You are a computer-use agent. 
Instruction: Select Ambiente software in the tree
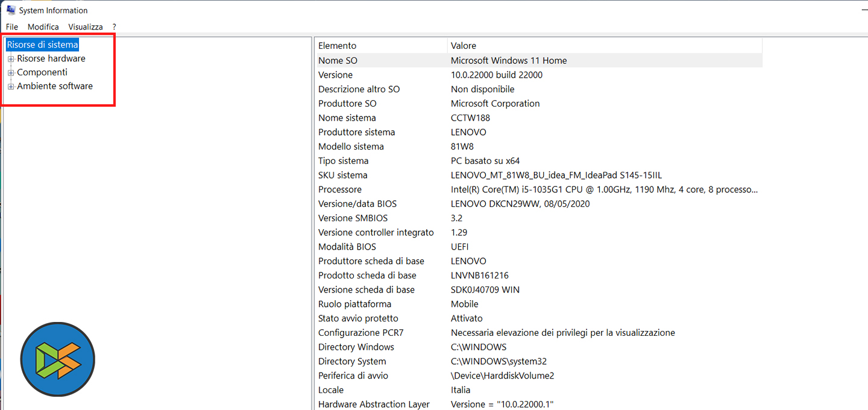coord(55,86)
